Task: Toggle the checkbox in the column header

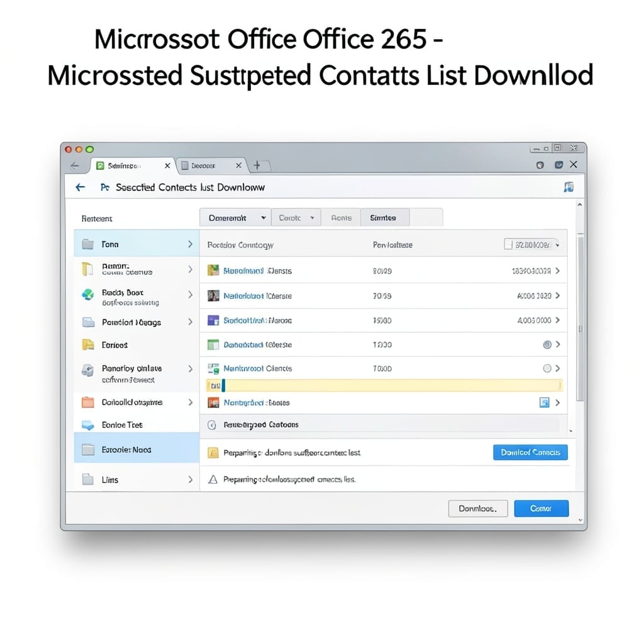Action: tap(508, 245)
